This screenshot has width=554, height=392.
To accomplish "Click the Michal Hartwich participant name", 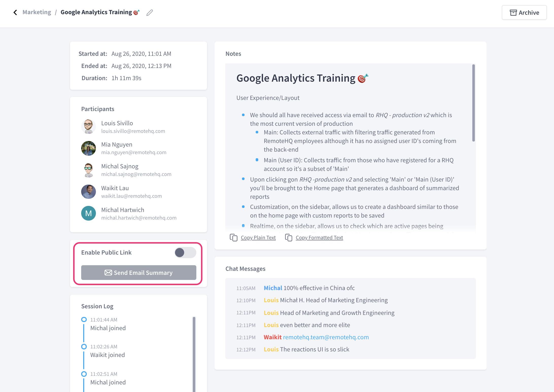I will tap(123, 210).
